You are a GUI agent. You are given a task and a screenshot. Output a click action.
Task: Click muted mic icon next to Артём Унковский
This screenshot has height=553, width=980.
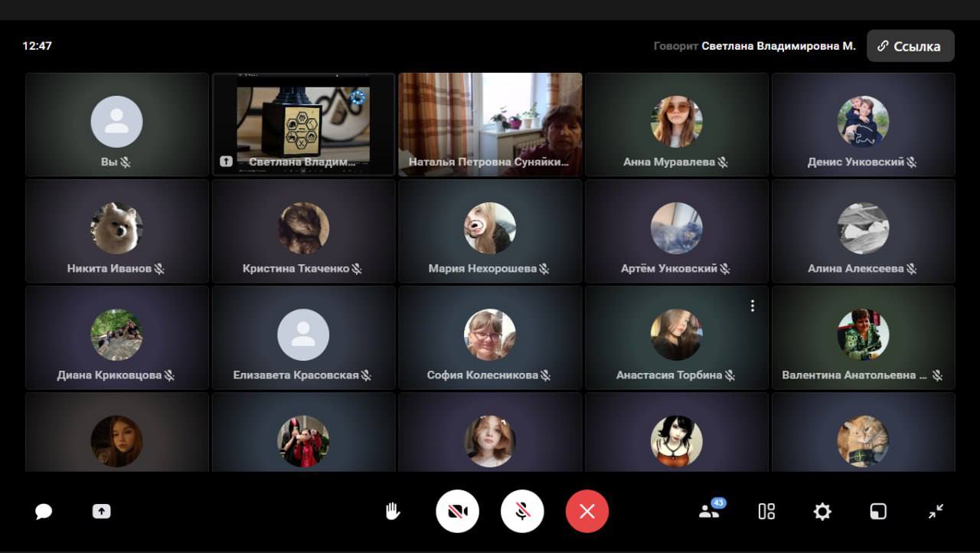coord(725,269)
